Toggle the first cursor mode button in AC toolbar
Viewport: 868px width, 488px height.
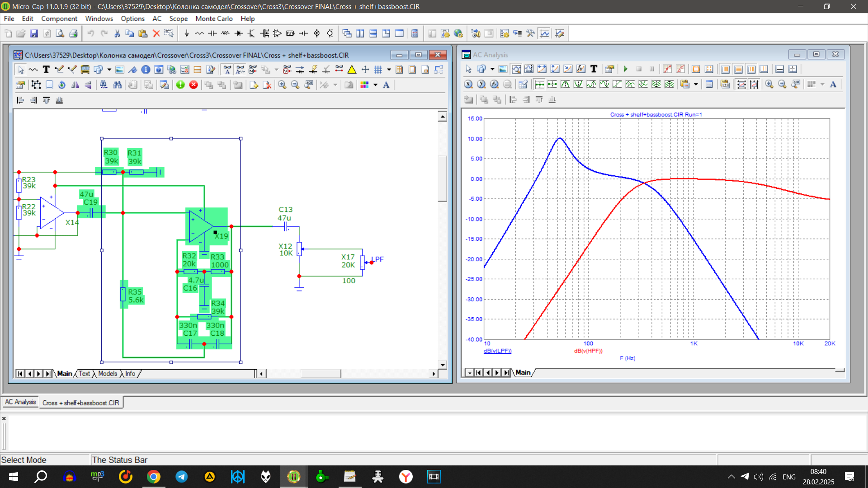point(529,69)
